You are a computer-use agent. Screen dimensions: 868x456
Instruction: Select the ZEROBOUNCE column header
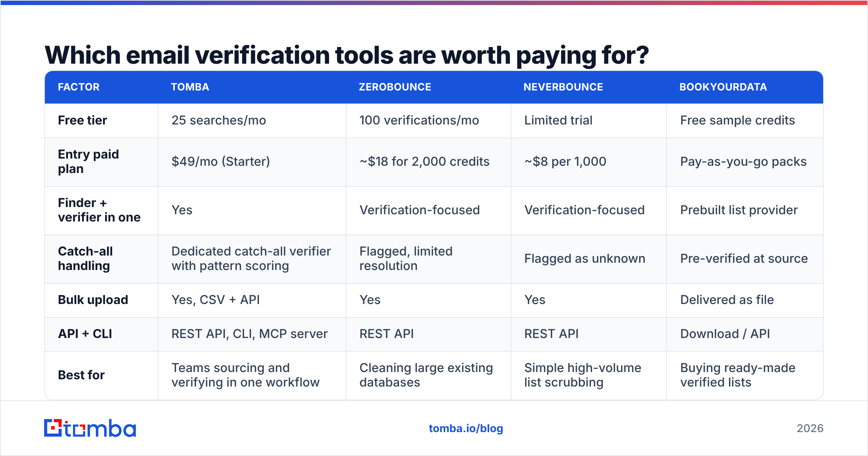coord(395,87)
